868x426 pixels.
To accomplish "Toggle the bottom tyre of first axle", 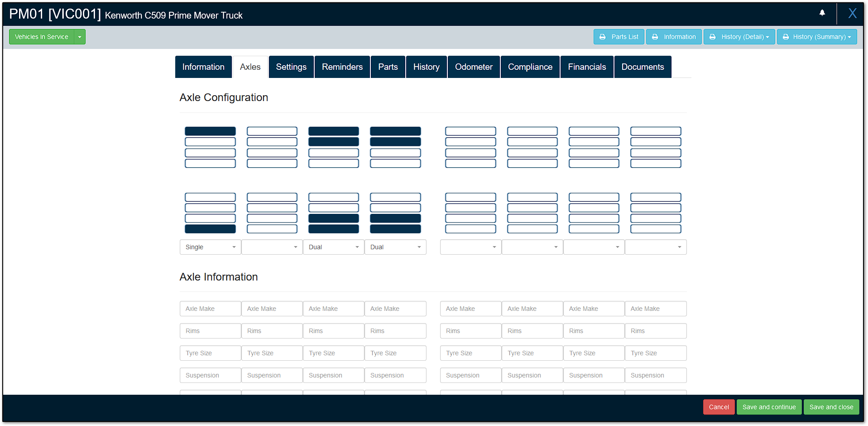I will point(210,229).
